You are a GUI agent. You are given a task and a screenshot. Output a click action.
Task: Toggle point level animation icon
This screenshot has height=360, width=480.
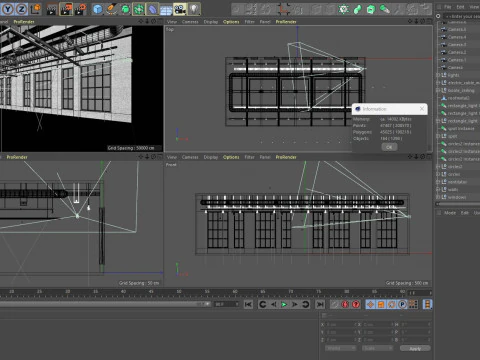(x=413, y=304)
